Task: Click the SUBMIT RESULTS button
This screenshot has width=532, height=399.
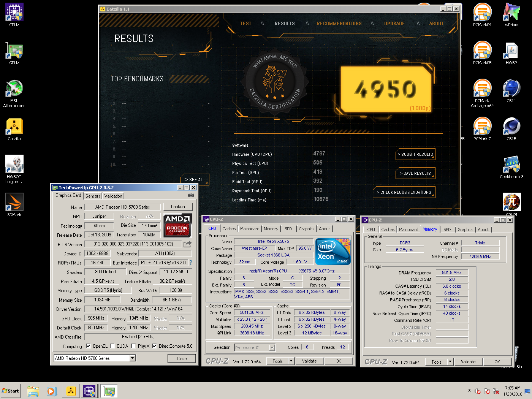Action: [415, 154]
